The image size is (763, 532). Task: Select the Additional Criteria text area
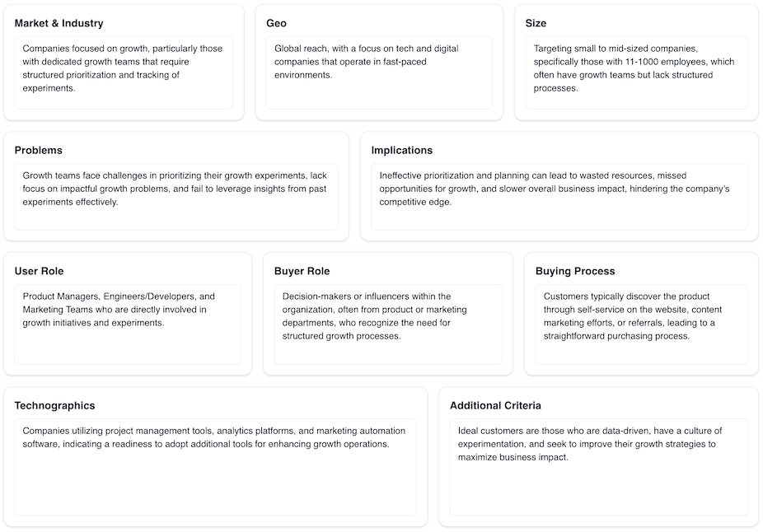pos(598,467)
